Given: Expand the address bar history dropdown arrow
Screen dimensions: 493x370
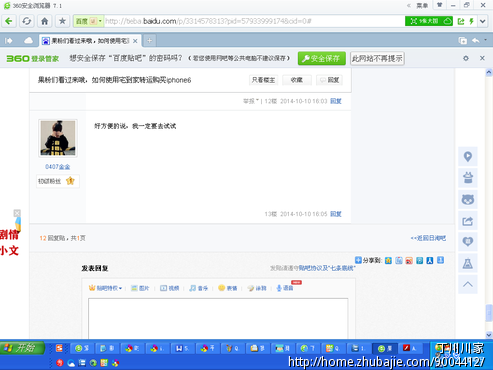Looking at the screenshot, I should tap(483, 21).
